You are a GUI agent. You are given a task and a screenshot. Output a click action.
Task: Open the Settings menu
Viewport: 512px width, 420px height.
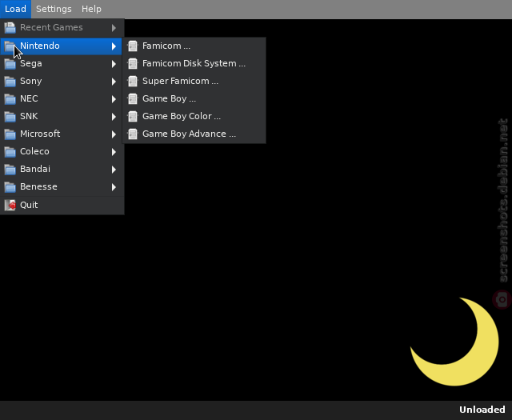[54, 9]
